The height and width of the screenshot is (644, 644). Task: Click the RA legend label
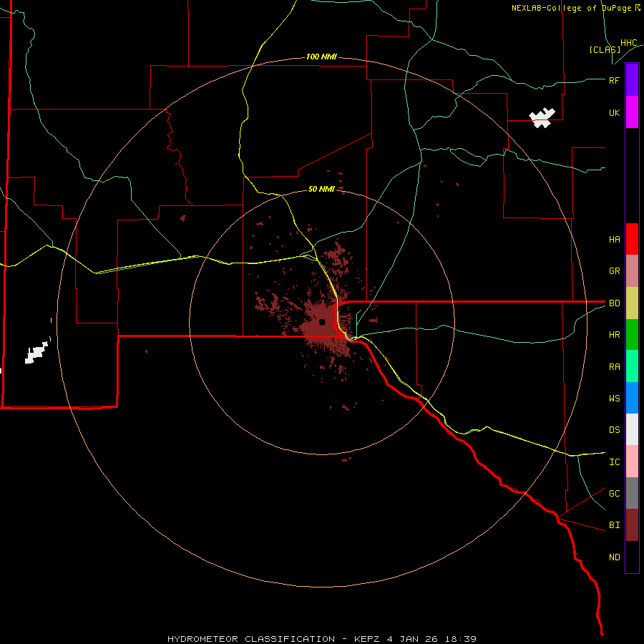pos(615,367)
